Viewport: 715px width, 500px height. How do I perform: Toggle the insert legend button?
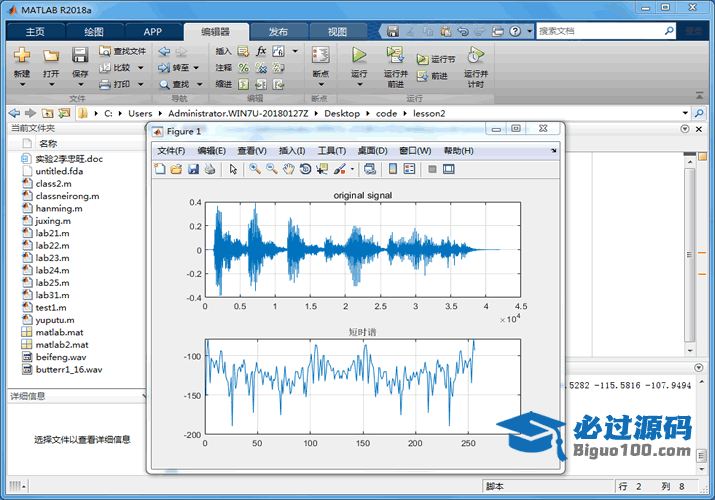click(409, 169)
